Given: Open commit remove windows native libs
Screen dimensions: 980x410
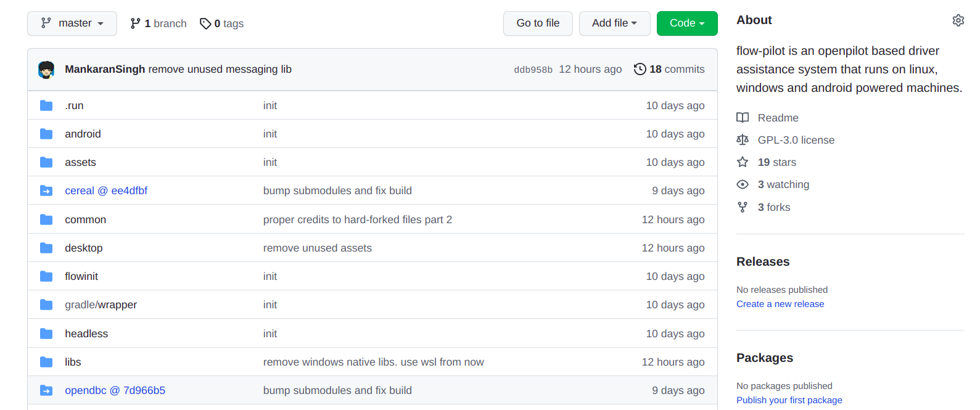Looking at the screenshot, I should click(x=374, y=362).
